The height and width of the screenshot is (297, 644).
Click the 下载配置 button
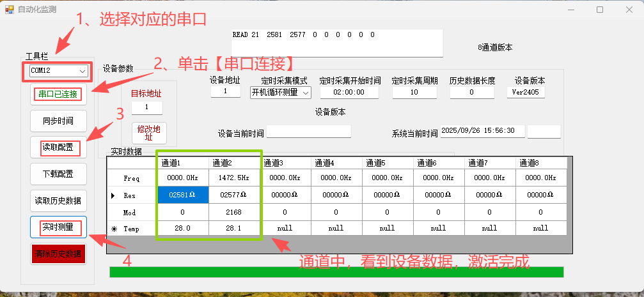[x=58, y=174]
